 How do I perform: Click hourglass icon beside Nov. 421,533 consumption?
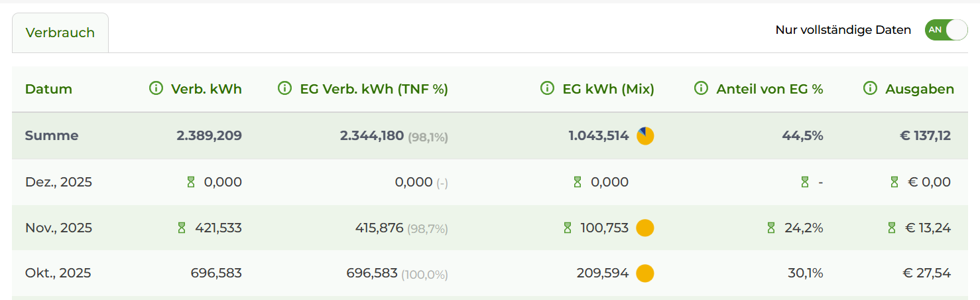point(182,228)
